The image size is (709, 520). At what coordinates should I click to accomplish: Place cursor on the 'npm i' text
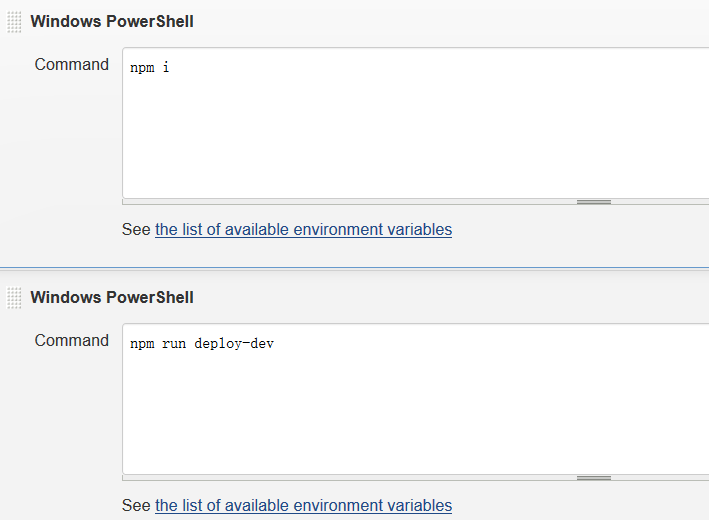[x=149, y=69]
